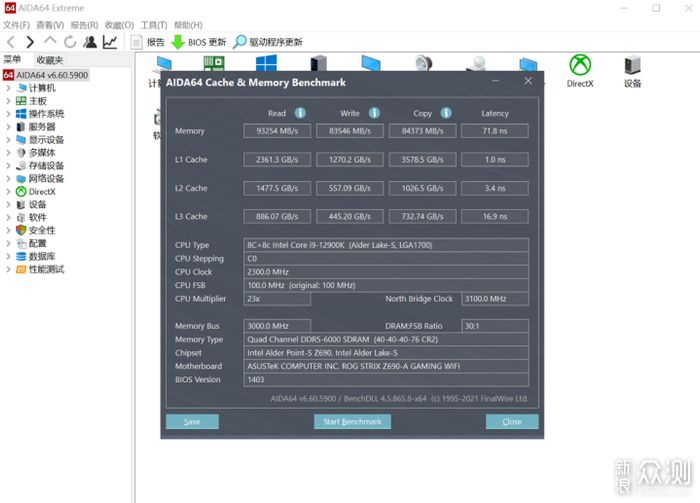Click the 驱动程序更新 magnifier button

coord(268,42)
